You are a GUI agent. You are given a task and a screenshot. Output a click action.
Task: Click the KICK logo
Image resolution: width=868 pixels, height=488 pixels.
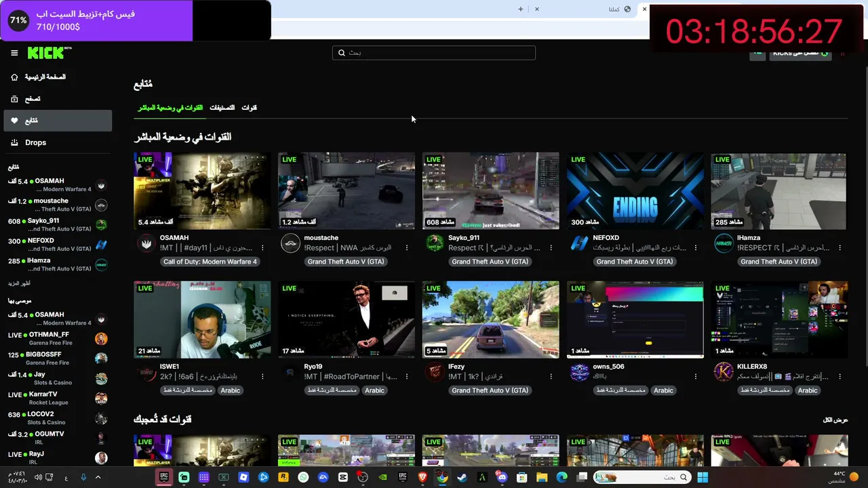coord(50,53)
